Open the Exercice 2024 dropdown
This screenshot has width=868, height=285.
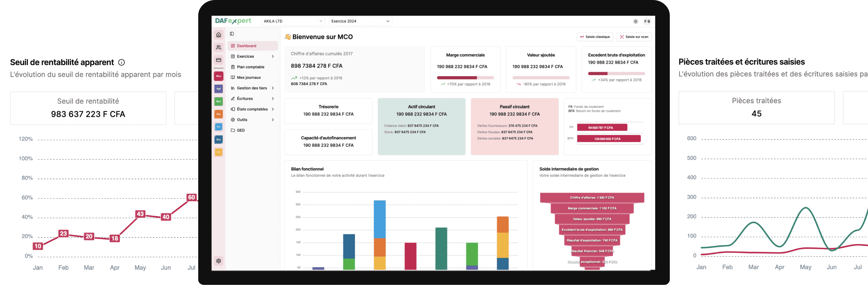(x=360, y=21)
